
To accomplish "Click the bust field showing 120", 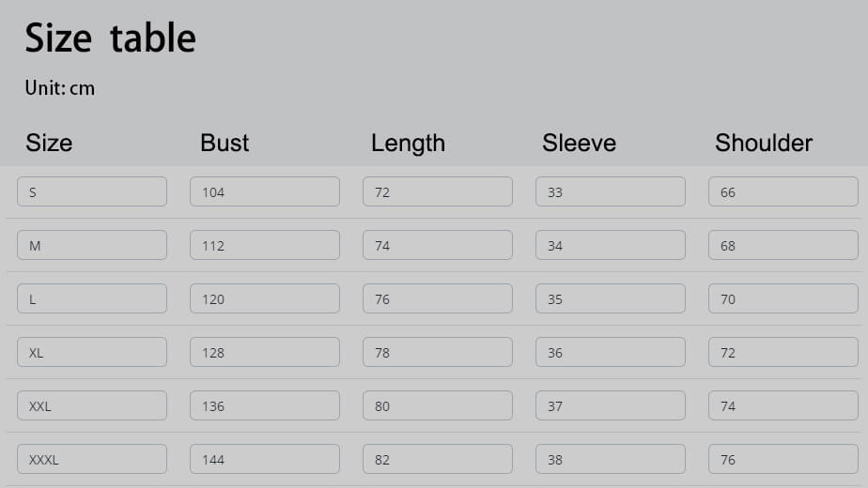I will pyautogui.click(x=265, y=298).
